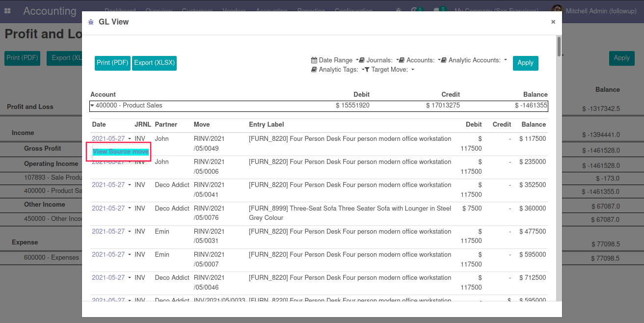Open the apps grid menu icon

click(x=8, y=11)
